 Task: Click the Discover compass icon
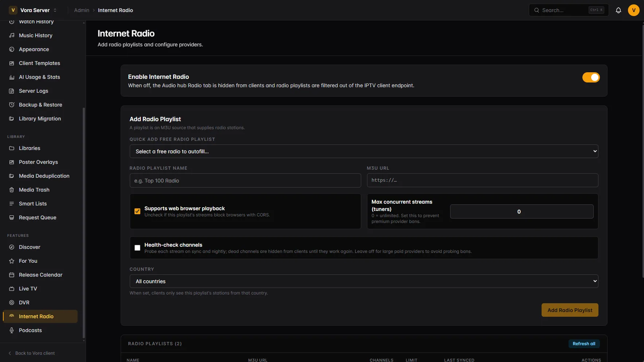tap(12, 247)
